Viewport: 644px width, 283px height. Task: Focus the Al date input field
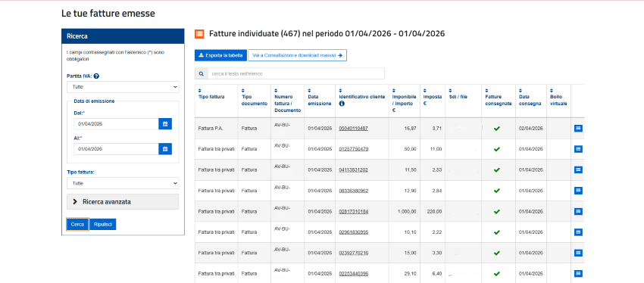[116, 149]
